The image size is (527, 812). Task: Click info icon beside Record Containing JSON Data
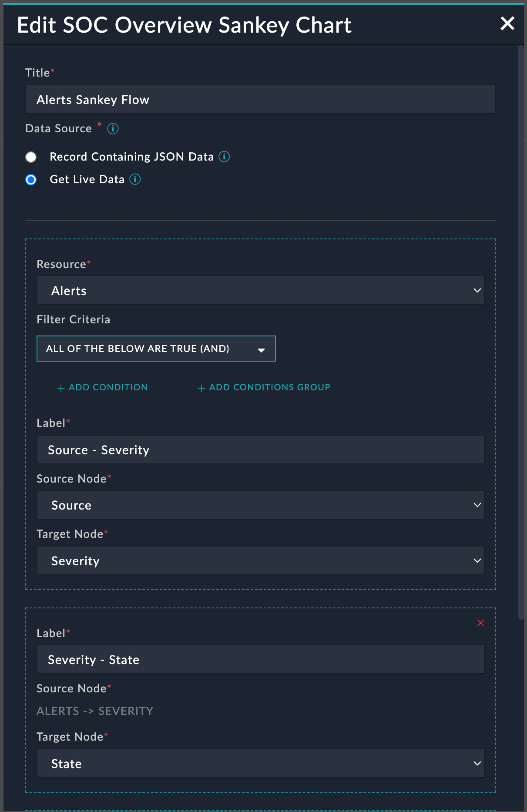tap(224, 157)
